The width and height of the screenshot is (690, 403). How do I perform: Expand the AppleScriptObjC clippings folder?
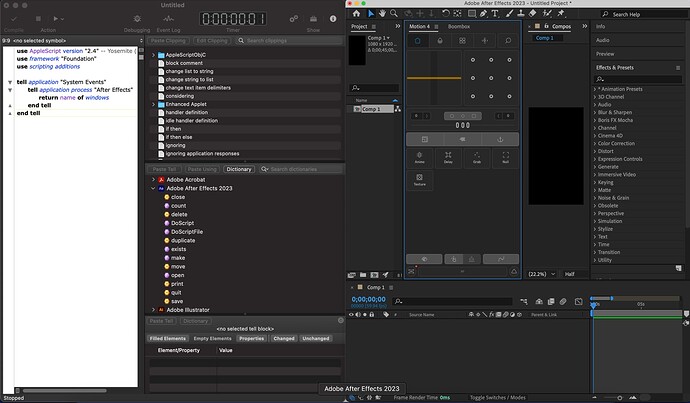(x=153, y=55)
